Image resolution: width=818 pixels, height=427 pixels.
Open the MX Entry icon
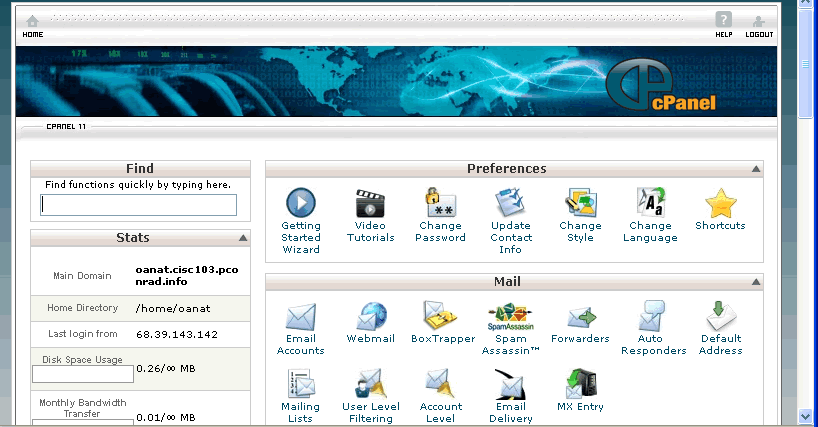click(581, 384)
